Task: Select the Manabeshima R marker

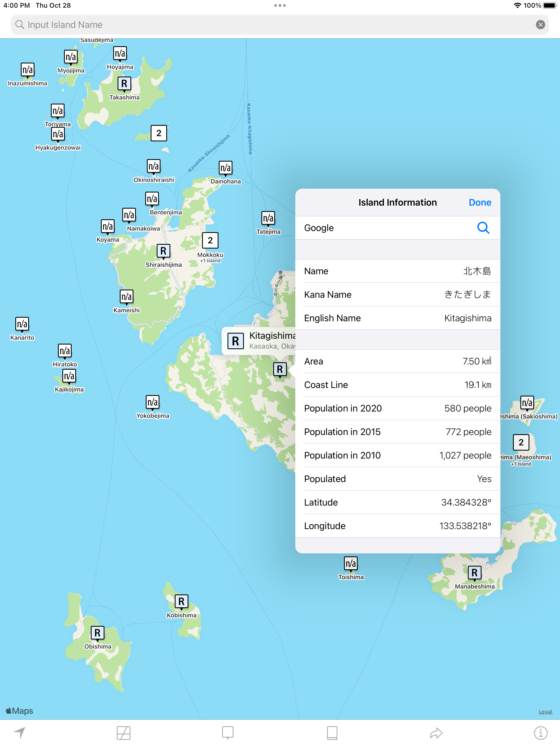Action: click(x=474, y=573)
